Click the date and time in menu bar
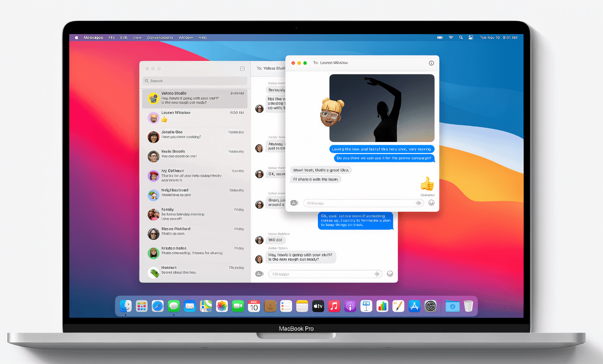Image resolution: width=603 pixels, height=364 pixels. 499,38
